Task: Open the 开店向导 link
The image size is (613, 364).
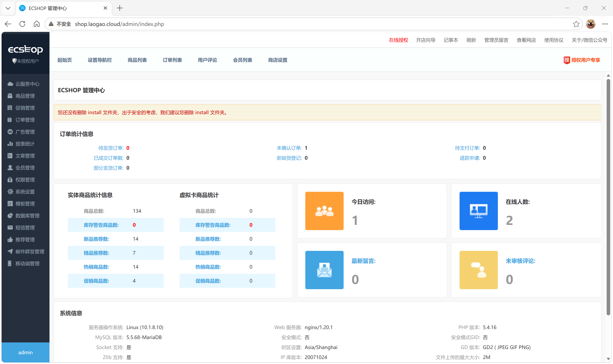Action: click(426, 40)
